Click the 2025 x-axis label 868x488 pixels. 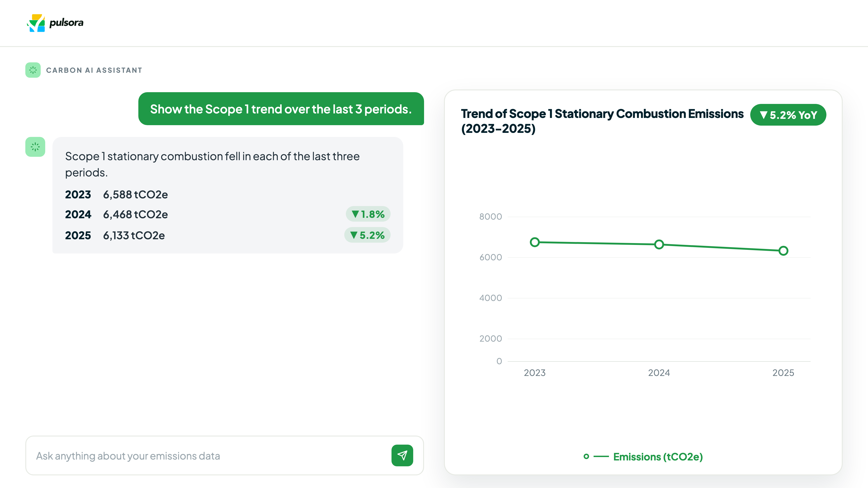click(x=783, y=373)
